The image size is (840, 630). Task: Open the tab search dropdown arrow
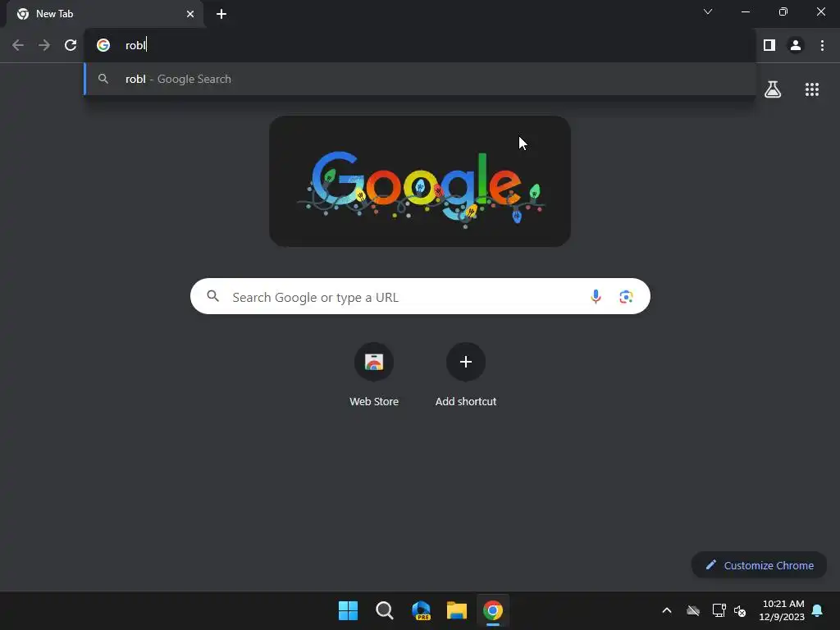[x=708, y=11]
